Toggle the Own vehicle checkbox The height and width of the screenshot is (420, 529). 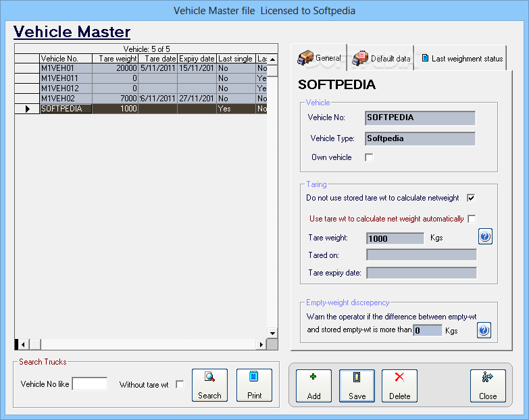click(369, 157)
